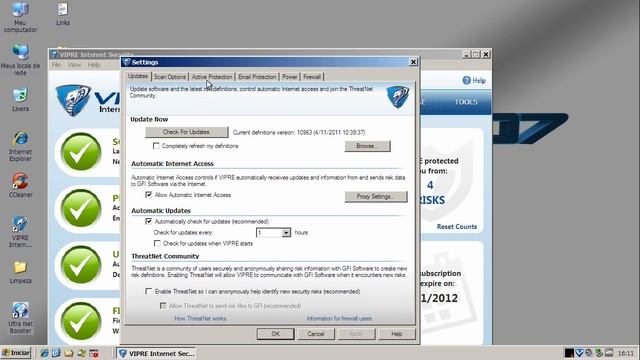The image size is (640, 360).
Task: Launch Internet Explorer desktop icon
Action: click(x=20, y=146)
